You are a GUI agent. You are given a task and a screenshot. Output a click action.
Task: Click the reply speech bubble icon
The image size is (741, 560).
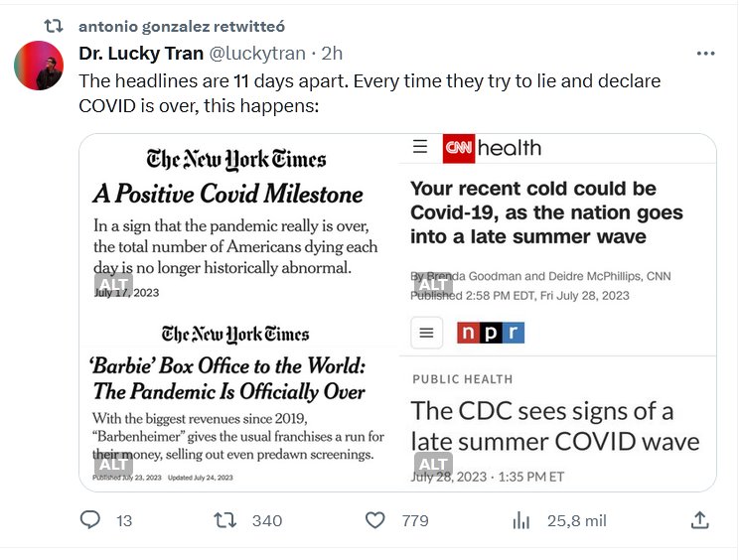click(x=90, y=520)
